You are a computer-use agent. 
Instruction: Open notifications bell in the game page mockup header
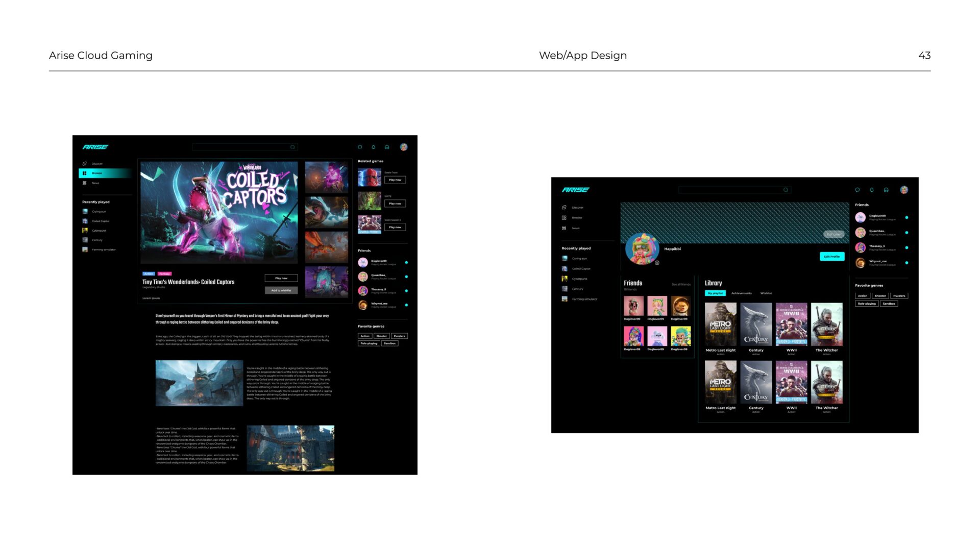374,147
